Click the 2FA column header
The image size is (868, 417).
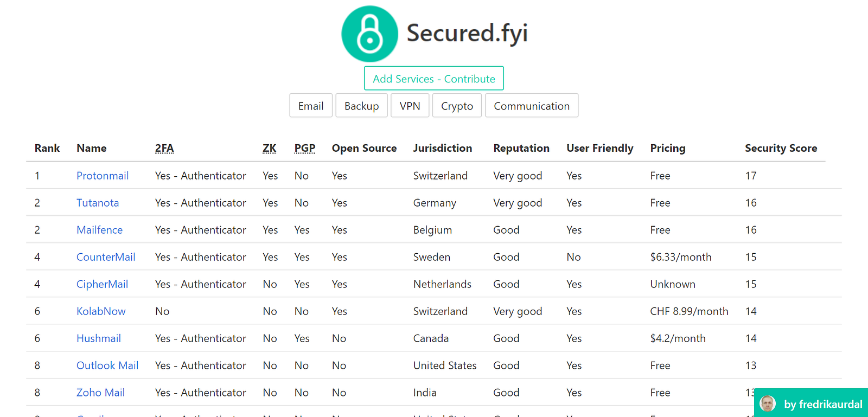[164, 148]
